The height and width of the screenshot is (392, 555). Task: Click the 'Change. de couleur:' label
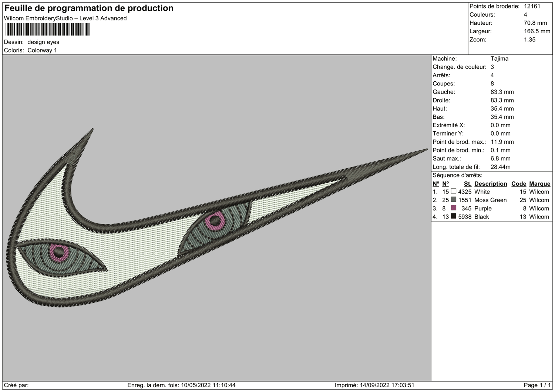460,67
